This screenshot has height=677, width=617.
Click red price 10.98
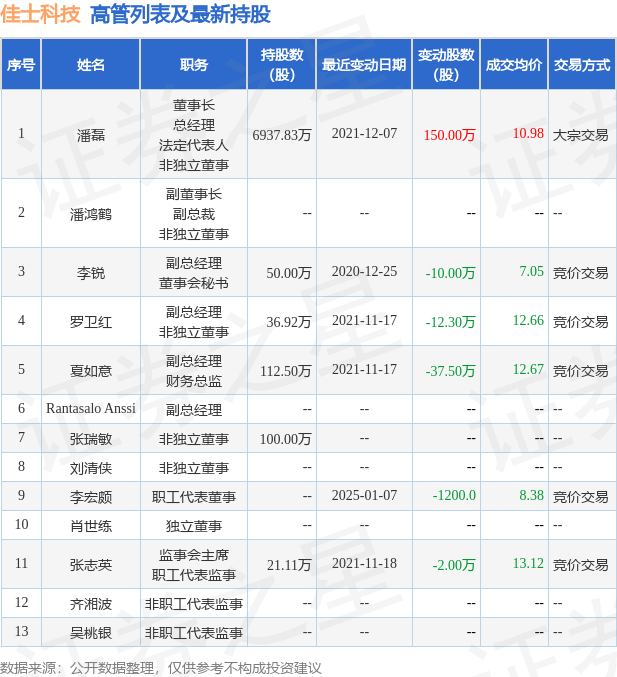click(x=528, y=133)
